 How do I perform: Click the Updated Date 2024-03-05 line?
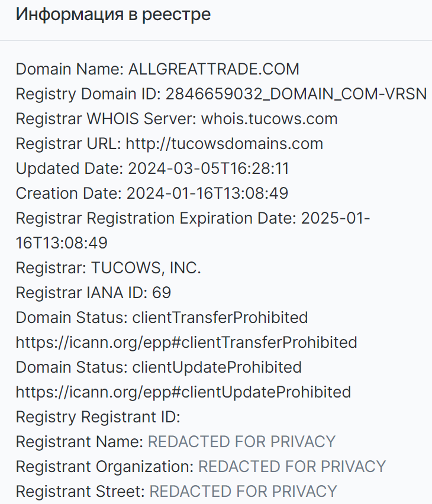[153, 169]
